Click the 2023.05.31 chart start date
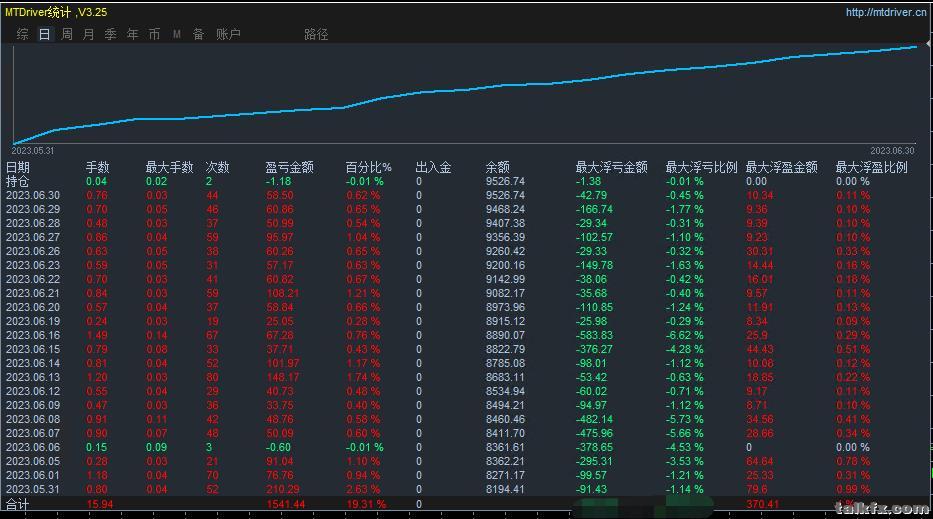 coord(33,151)
